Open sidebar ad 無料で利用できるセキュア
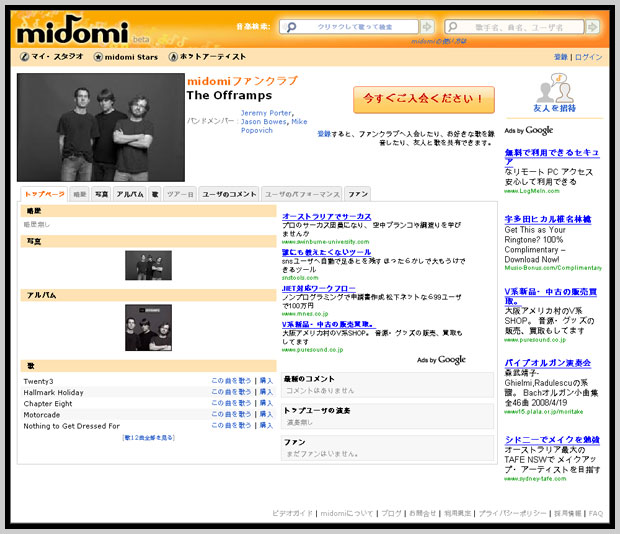This screenshot has height=534, width=620. coord(552,157)
